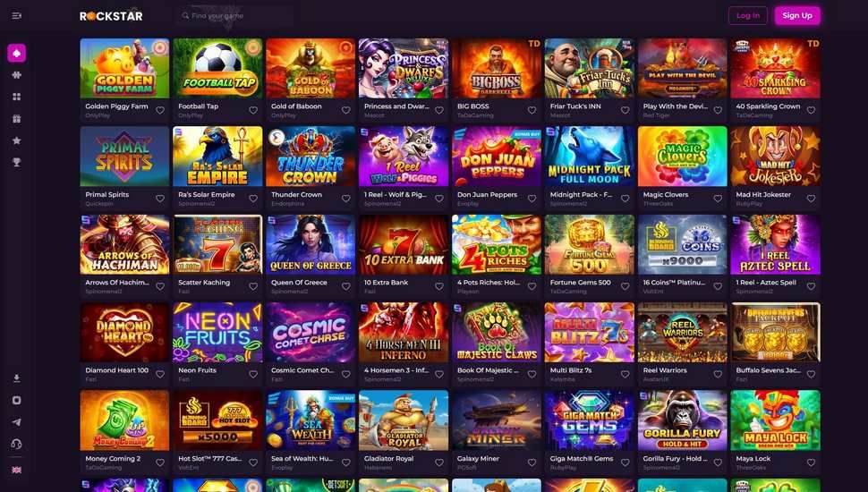This screenshot has height=492, width=868.
Task: Open the headset support icon
Action: (x=17, y=444)
